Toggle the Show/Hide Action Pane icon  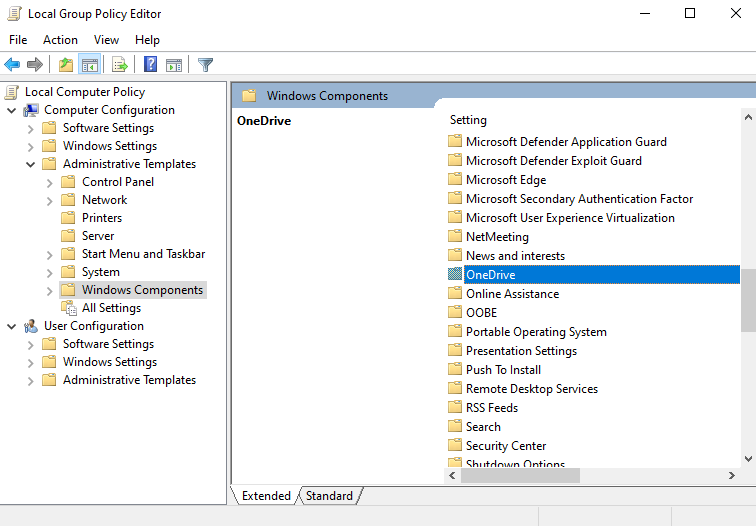pos(174,65)
